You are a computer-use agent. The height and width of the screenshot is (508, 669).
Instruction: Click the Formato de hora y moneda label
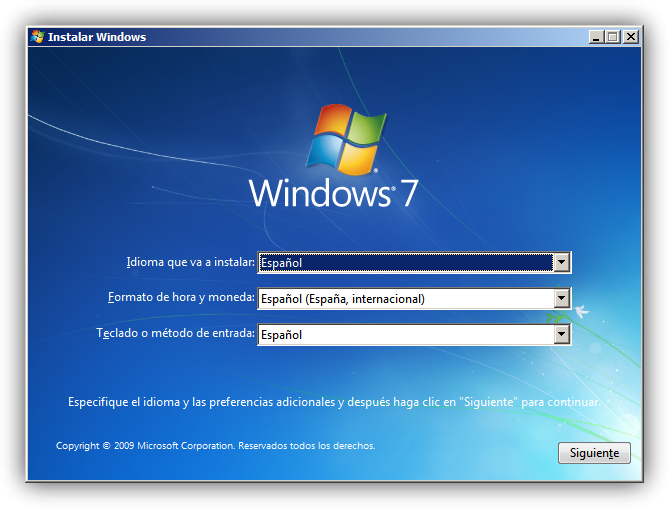pyautogui.click(x=181, y=297)
